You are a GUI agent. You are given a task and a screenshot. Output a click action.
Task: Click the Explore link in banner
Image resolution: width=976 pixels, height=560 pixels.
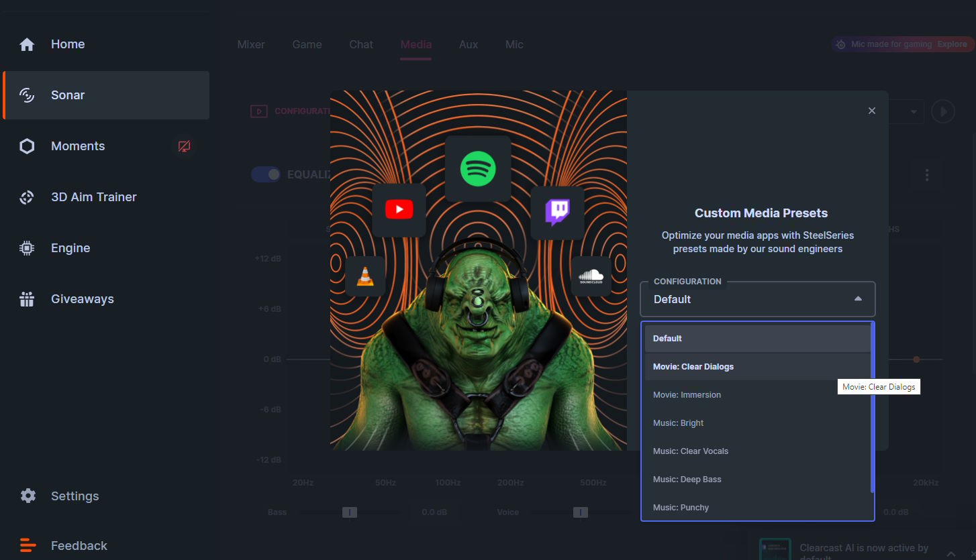(x=953, y=44)
